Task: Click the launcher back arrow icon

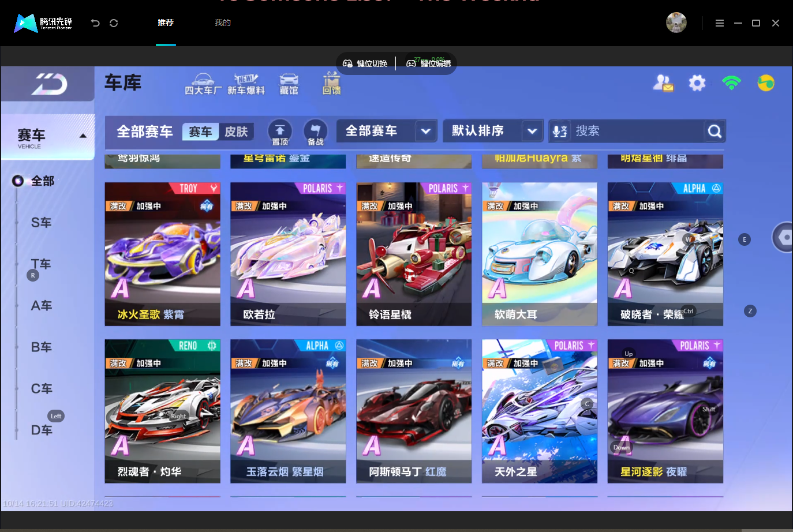Action: tap(95, 23)
